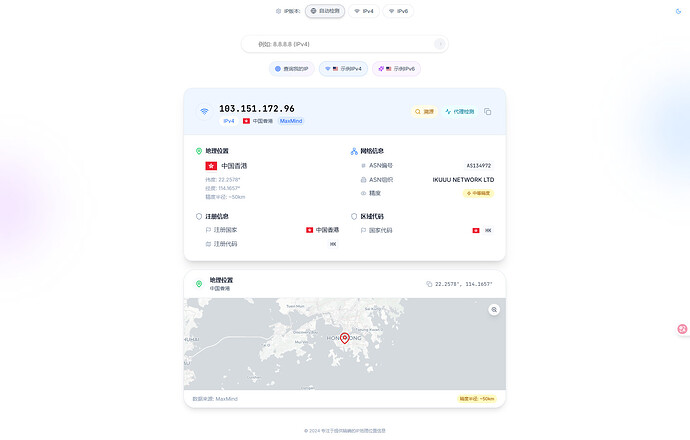Click the region code shield icon
Viewport: 690px width, 440px height.
[354, 216]
